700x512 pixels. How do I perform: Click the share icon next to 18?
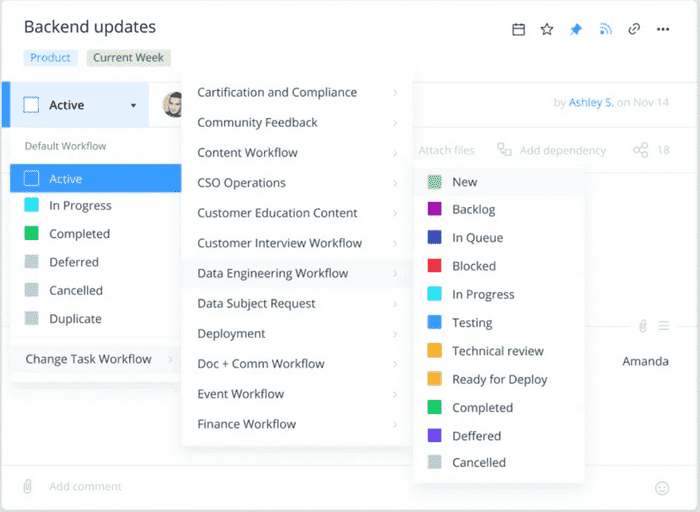(641, 150)
